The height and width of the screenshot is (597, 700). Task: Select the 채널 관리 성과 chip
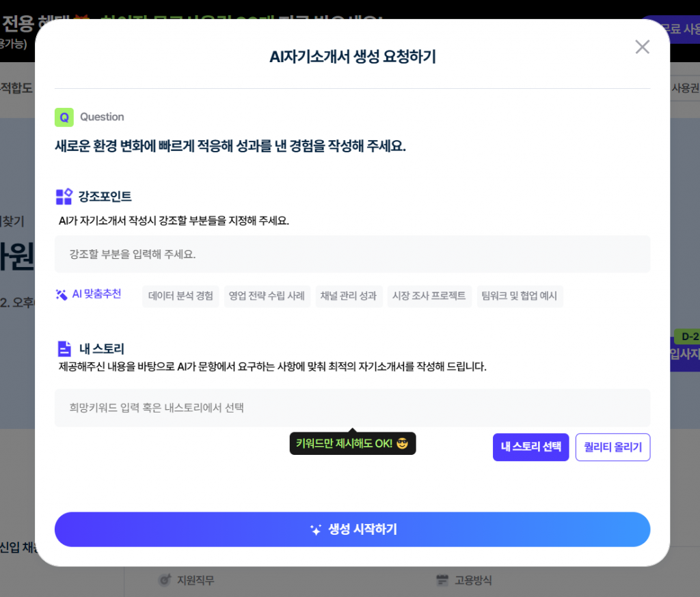pyautogui.click(x=349, y=296)
